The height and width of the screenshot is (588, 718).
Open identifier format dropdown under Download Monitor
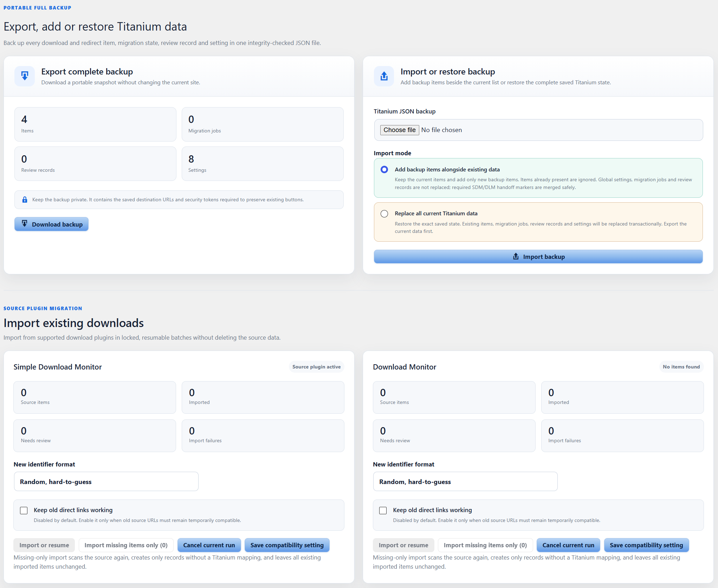[465, 482]
